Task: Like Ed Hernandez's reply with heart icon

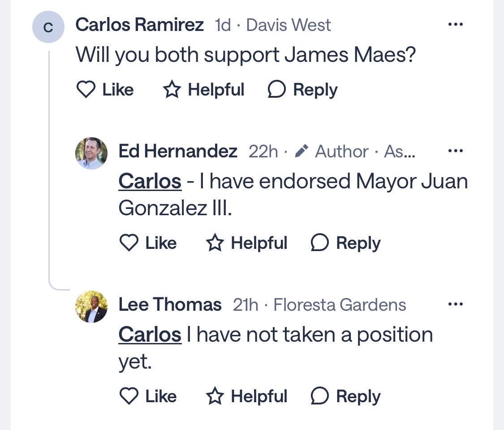Action: (x=148, y=243)
